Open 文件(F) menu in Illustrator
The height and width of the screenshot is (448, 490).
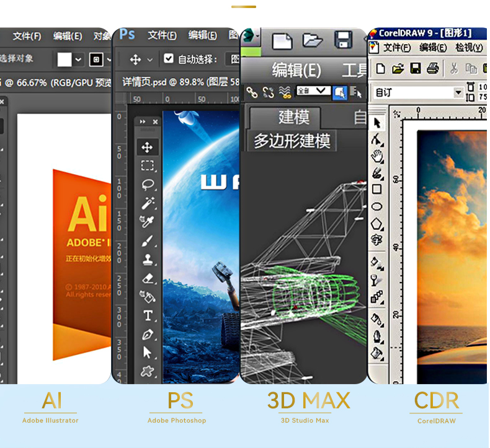click(27, 37)
